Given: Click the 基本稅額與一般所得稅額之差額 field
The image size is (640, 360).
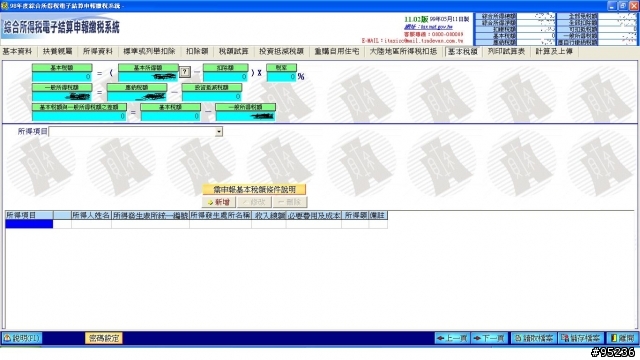Looking at the screenshot, I should pyautogui.click(x=79, y=116).
